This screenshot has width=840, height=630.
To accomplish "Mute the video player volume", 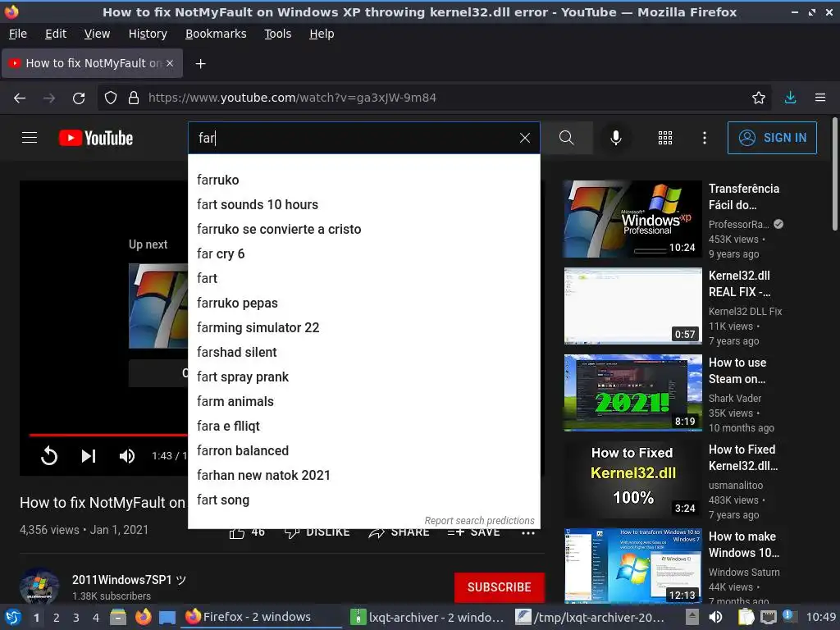I will click(127, 456).
